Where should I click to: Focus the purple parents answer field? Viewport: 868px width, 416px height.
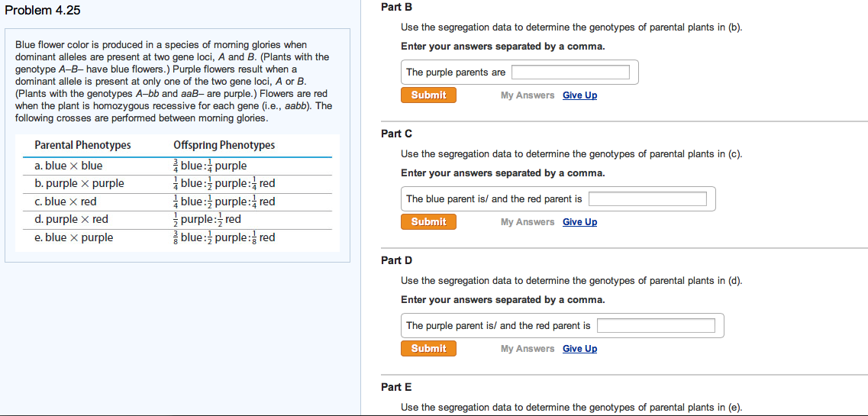(570, 73)
